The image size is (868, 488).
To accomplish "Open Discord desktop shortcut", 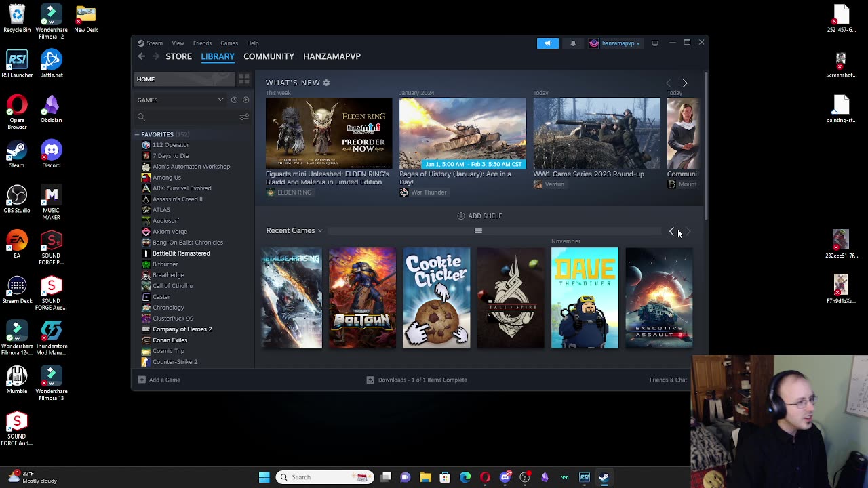I will (x=51, y=155).
